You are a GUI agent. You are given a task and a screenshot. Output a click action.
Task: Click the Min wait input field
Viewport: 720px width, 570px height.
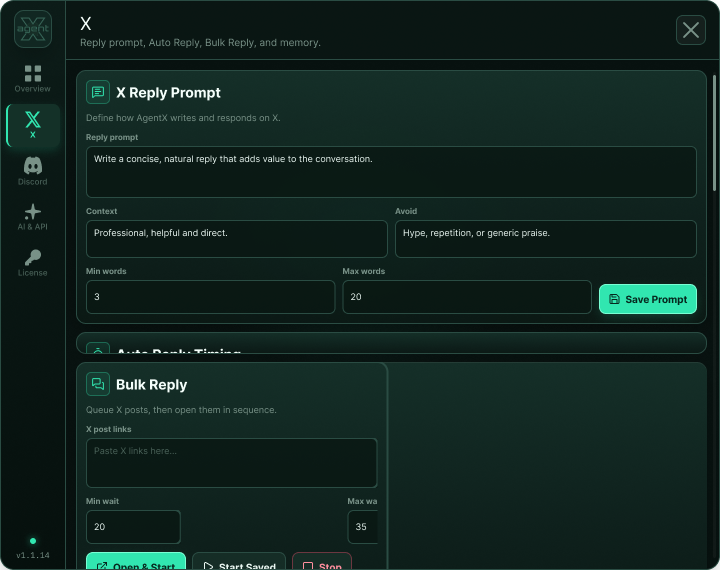pos(133,527)
